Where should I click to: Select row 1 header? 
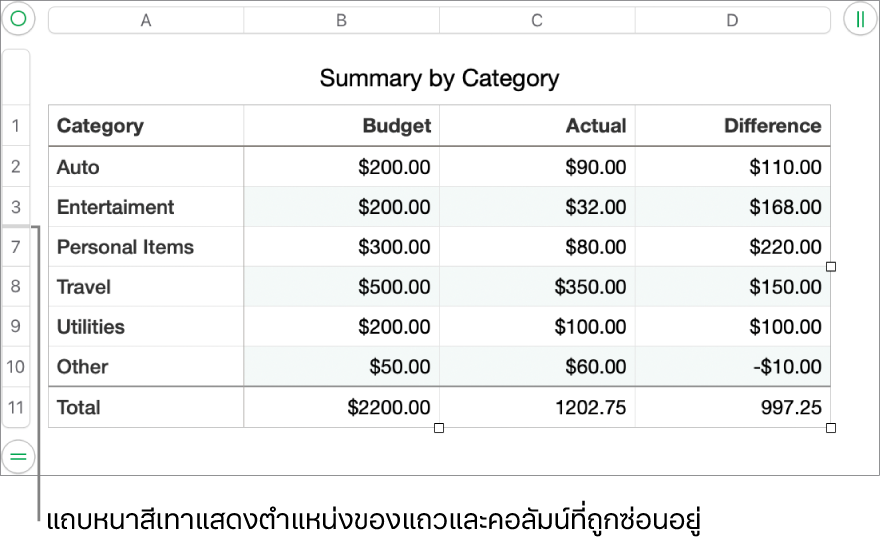[x=16, y=126]
